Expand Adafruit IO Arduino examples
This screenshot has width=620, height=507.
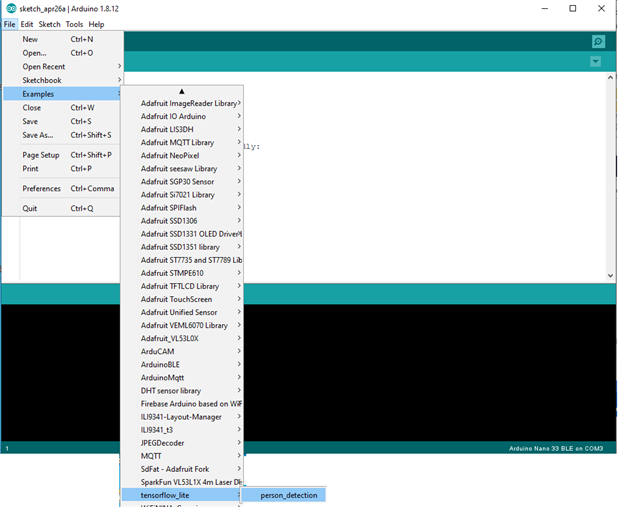(182, 116)
